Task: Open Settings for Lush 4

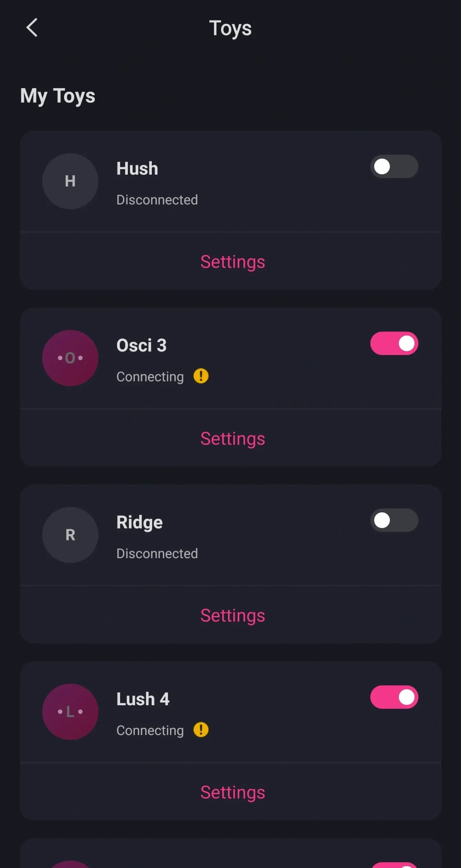Action: tap(233, 793)
